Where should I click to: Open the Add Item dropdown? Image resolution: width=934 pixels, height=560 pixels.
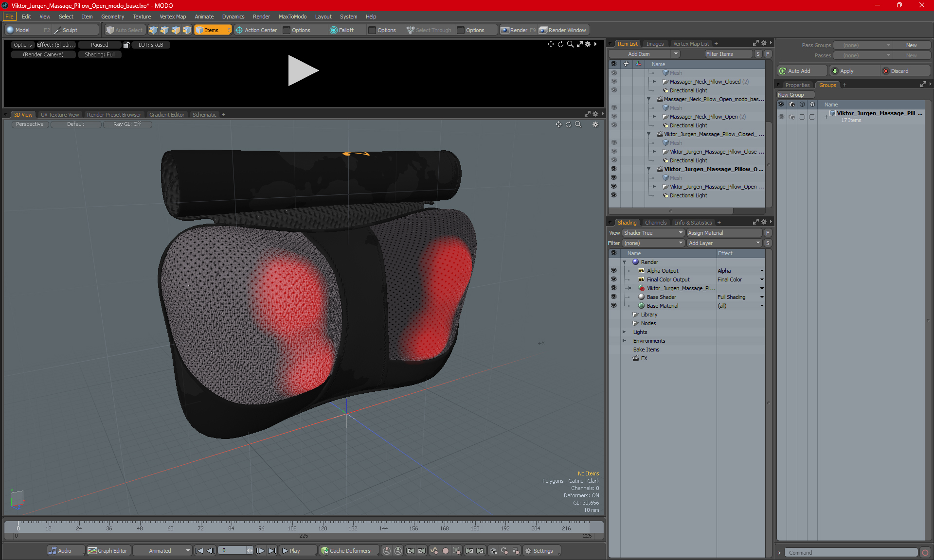(x=644, y=54)
